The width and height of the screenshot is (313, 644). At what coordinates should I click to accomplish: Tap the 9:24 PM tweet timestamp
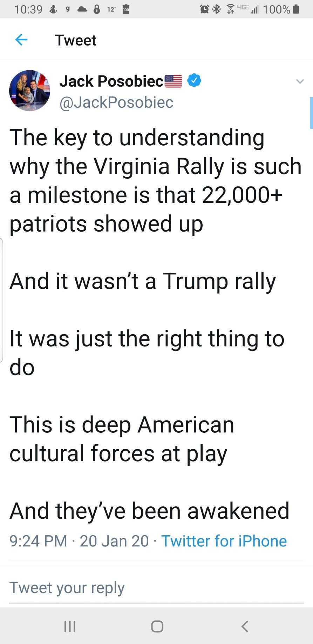[x=38, y=541]
